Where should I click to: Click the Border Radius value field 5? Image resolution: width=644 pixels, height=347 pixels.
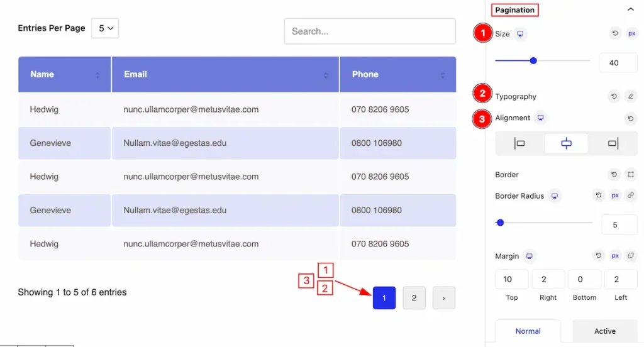coord(619,224)
